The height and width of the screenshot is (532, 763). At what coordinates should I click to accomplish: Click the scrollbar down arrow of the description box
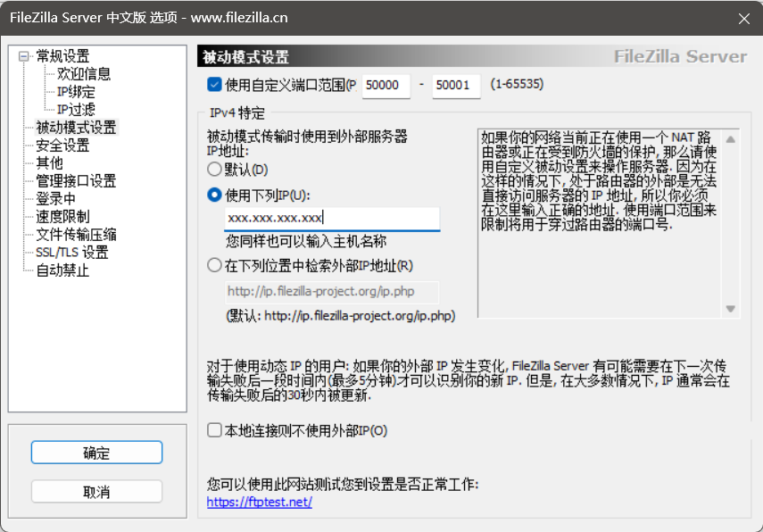click(x=730, y=309)
